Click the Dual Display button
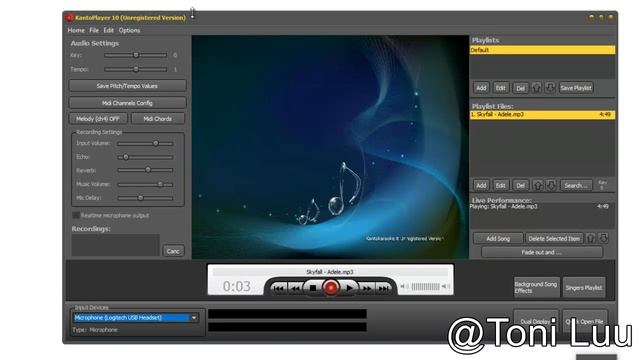This screenshot has height=360, width=640. [x=536, y=321]
